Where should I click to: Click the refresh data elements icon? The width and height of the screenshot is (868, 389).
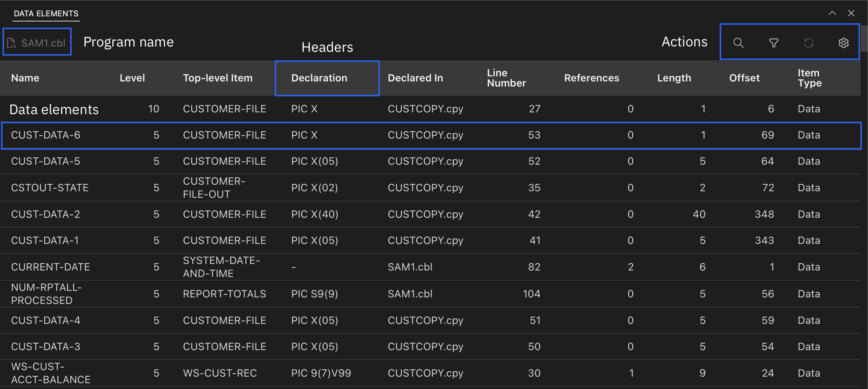tap(808, 43)
